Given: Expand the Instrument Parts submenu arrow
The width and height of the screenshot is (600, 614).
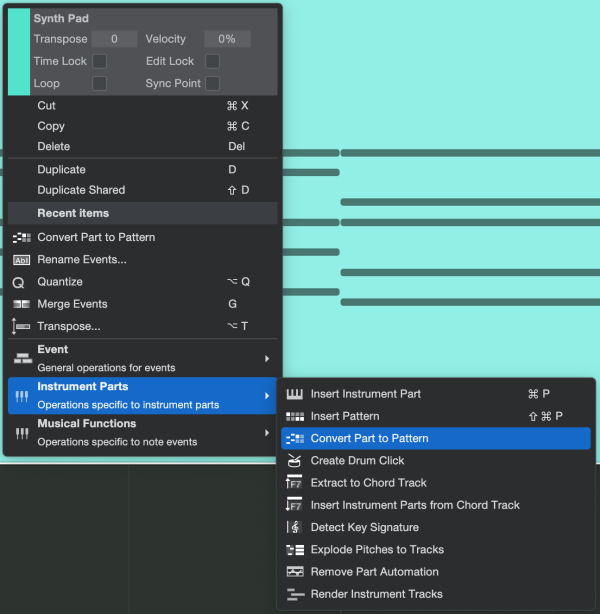Looking at the screenshot, I should click(267, 396).
